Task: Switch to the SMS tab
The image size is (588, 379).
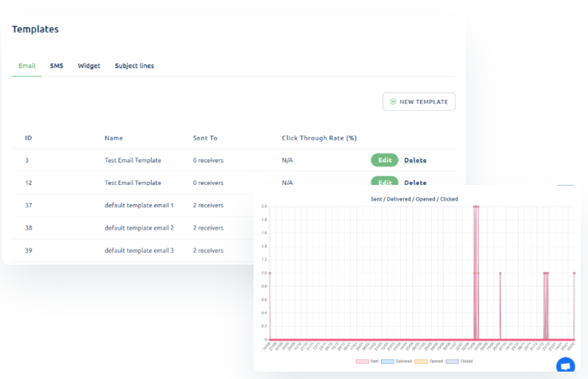Action: point(57,66)
